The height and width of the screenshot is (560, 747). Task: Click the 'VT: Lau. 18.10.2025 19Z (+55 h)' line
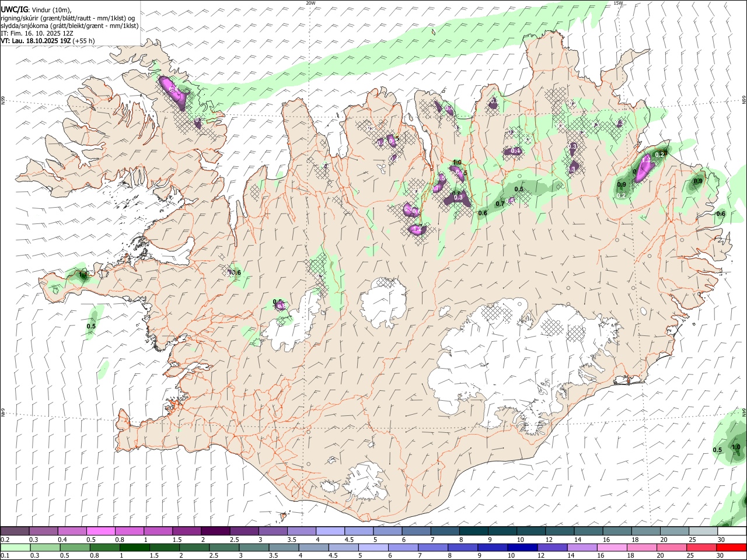[x=47, y=41]
